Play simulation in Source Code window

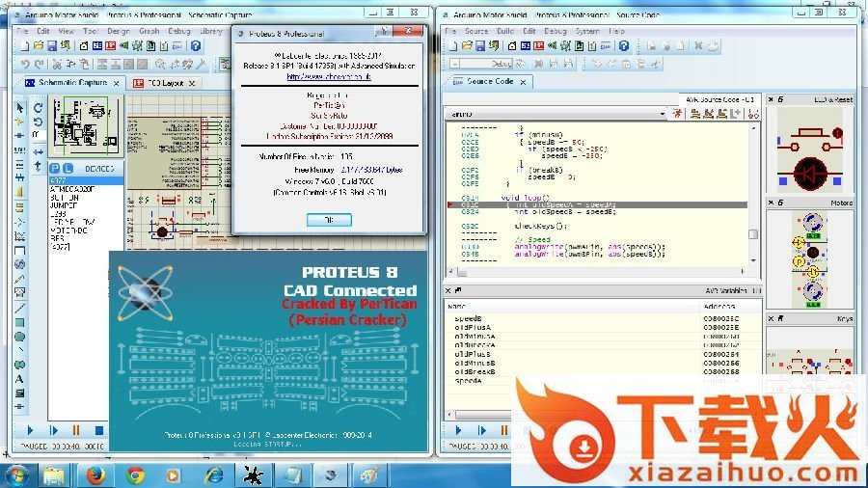coord(458,430)
